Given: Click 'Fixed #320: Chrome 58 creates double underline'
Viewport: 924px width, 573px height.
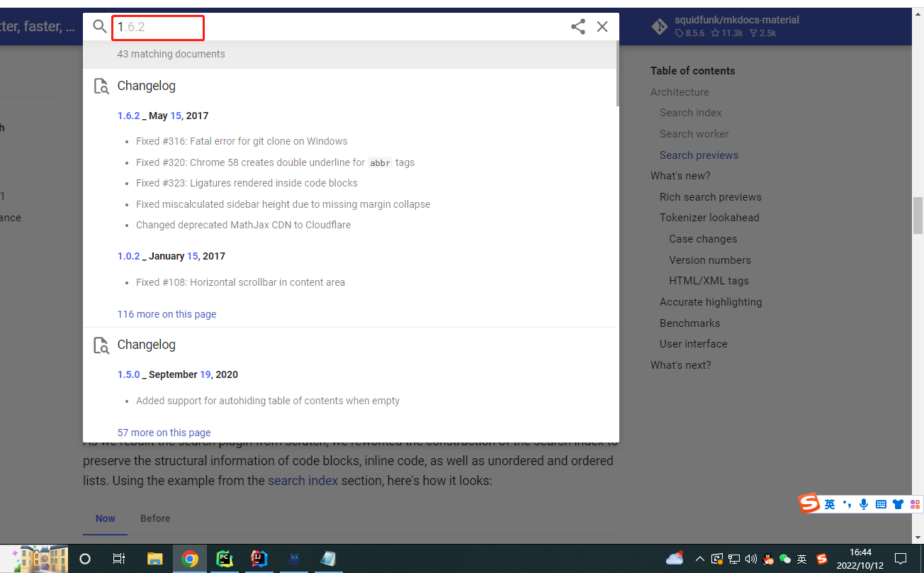Looking at the screenshot, I should coord(275,162).
